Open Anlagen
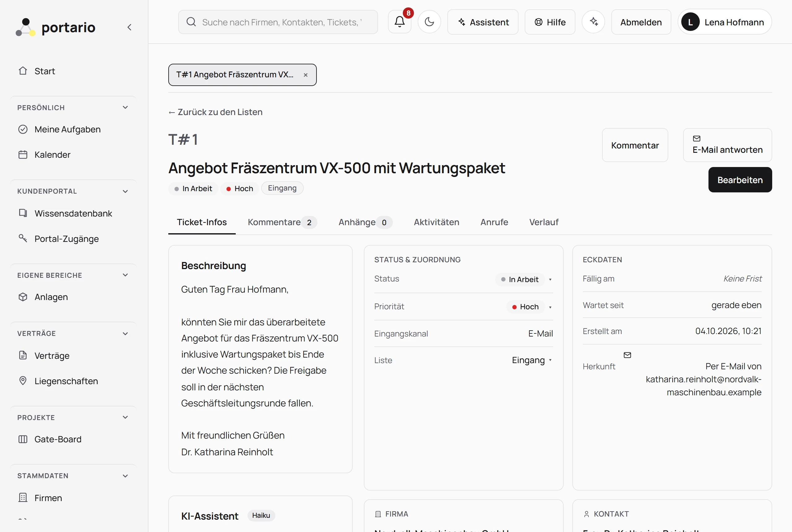Image resolution: width=792 pixels, height=532 pixels. (74, 297)
